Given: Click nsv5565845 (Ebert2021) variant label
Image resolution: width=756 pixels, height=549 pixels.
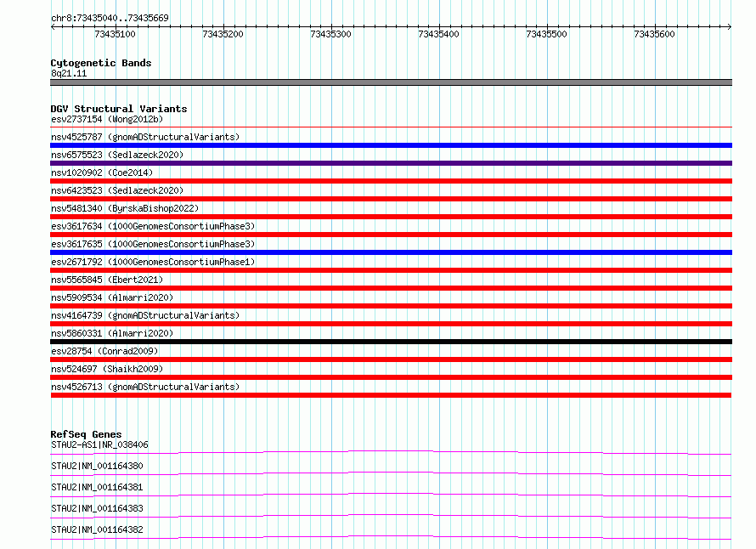Looking at the screenshot, I should pyautogui.click(x=107, y=280).
